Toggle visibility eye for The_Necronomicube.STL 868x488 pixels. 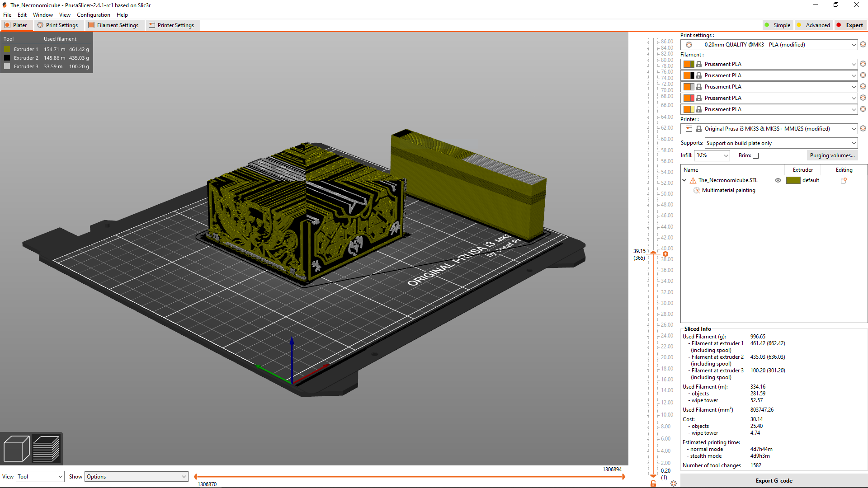[x=778, y=180]
